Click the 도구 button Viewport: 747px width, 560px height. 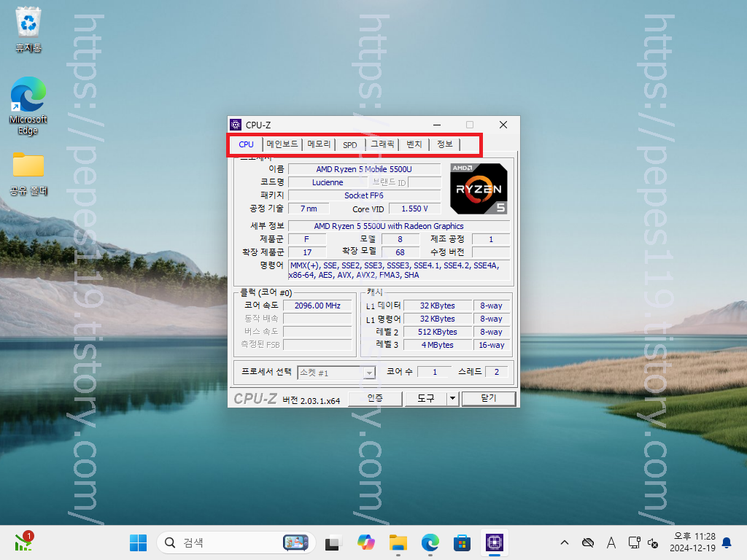[x=425, y=399]
